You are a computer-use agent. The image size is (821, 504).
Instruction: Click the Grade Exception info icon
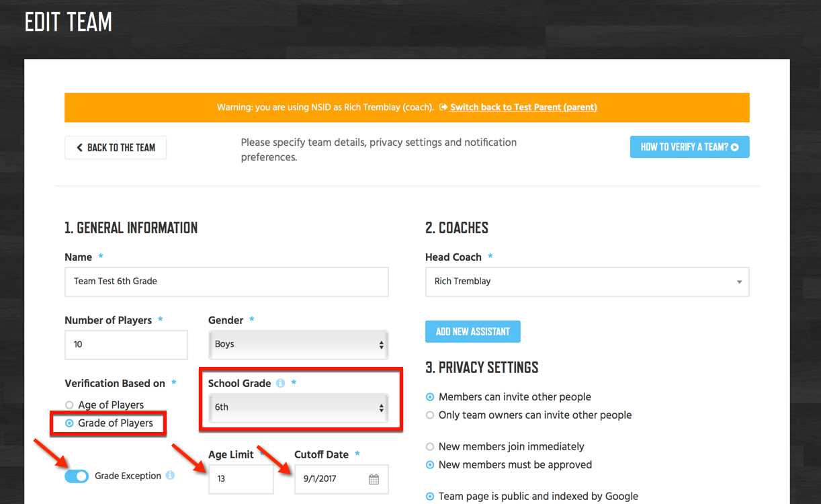[x=170, y=475]
